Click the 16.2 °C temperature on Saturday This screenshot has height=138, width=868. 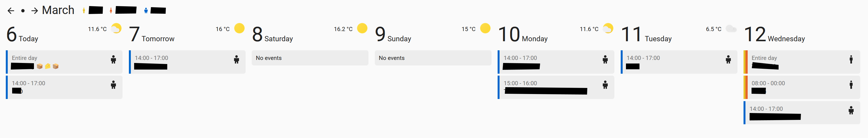click(343, 29)
